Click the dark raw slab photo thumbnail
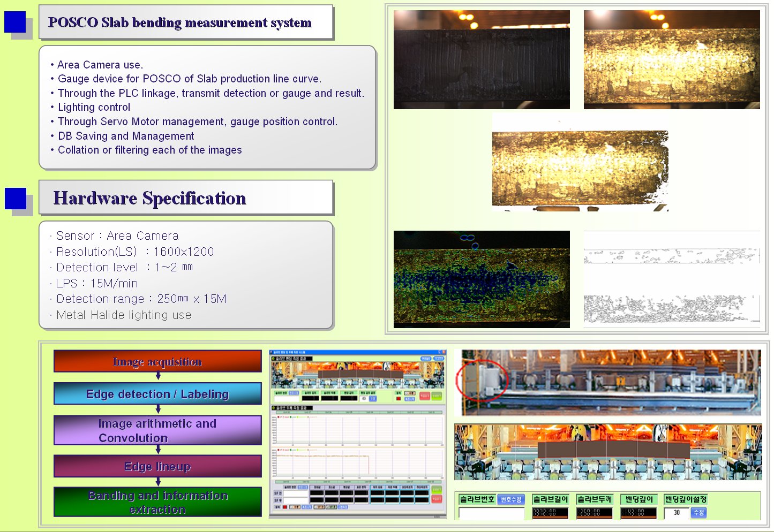 pos(482,59)
